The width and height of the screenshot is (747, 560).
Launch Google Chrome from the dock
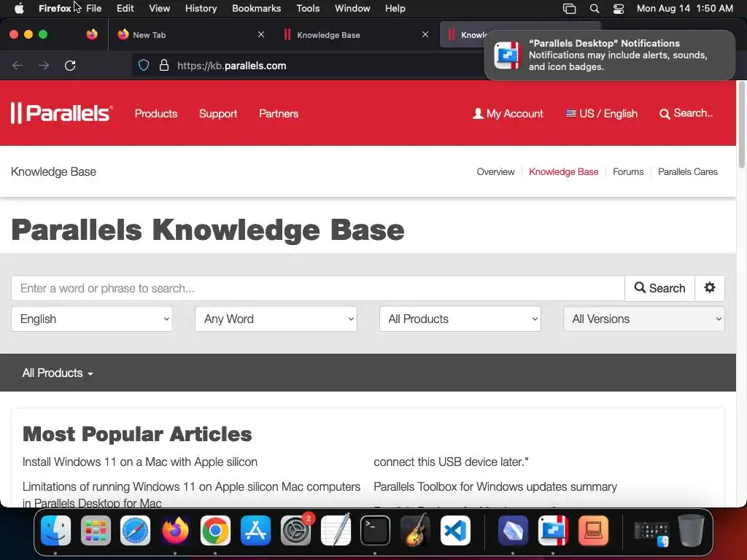[215, 531]
